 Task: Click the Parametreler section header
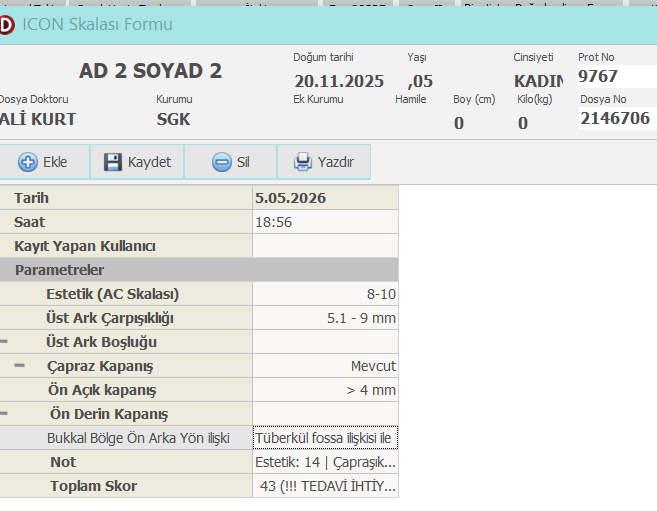199,270
